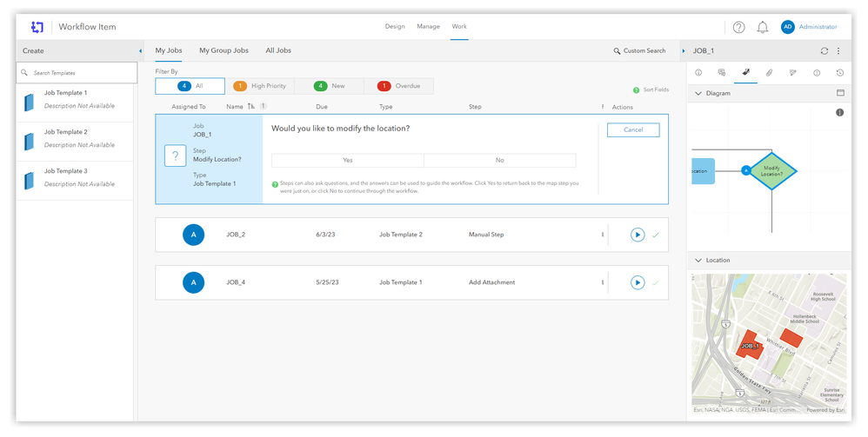The height and width of the screenshot is (437, 868).
Task: Click the Administrator user name
Action: [818, 27]
